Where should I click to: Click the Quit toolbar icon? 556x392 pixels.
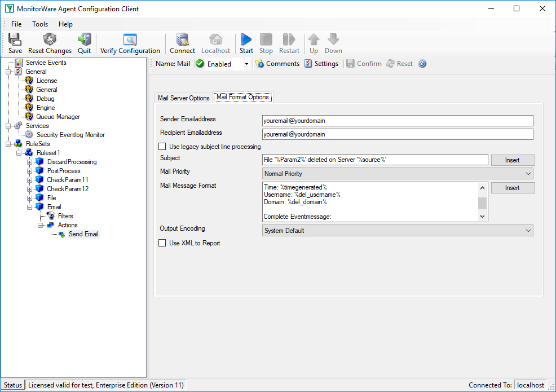(x=85, y=39)
